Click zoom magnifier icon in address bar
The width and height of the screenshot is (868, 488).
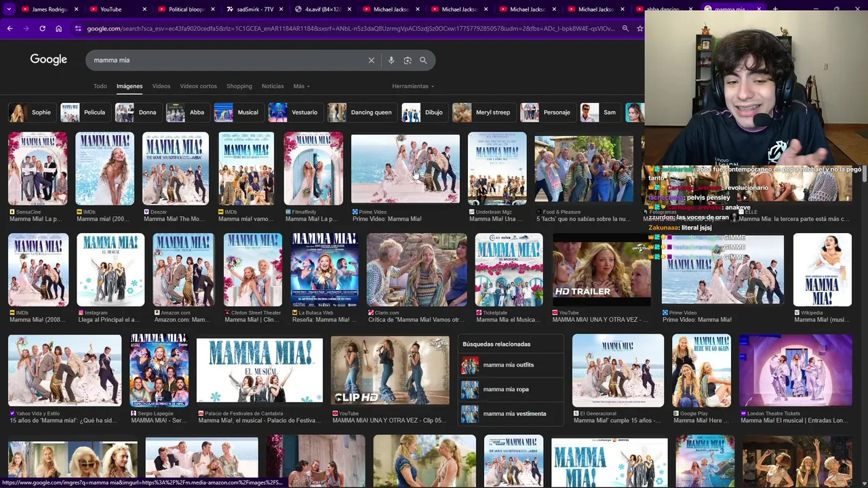[625, 28]
